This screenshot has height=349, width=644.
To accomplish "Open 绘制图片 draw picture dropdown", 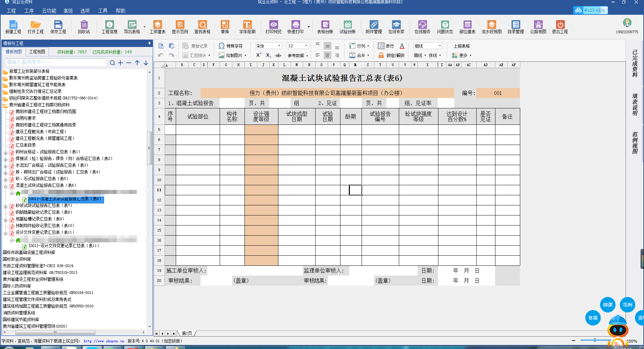I will click(232, 55).
